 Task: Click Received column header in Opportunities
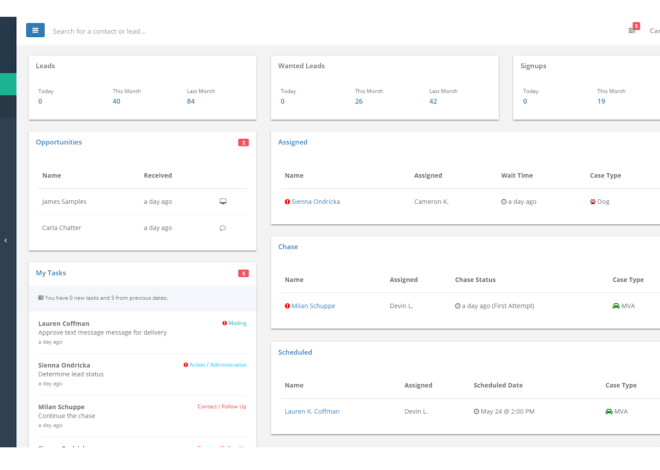point(158,175)
